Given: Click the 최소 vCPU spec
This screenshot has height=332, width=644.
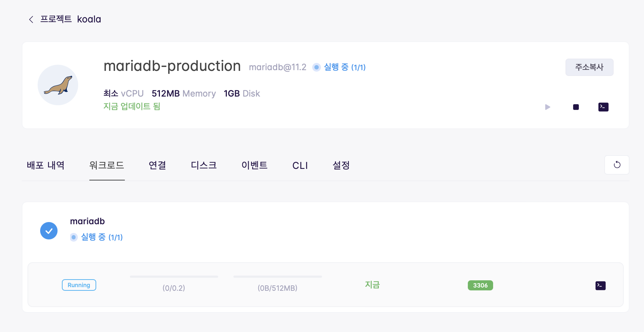Looking at the screenshot, I should tap(124, 94).
